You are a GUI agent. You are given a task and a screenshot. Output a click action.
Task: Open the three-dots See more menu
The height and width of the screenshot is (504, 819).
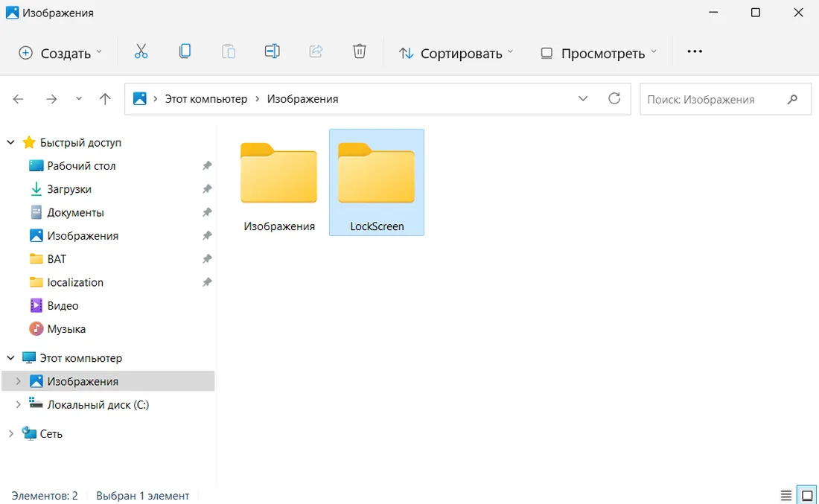point(695,51)
